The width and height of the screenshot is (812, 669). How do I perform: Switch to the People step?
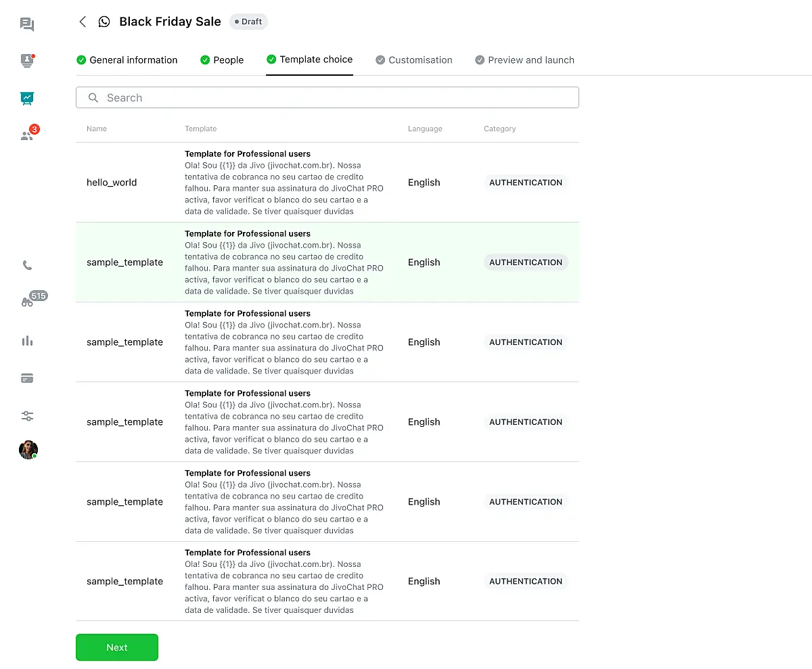(x=222, y=60)
